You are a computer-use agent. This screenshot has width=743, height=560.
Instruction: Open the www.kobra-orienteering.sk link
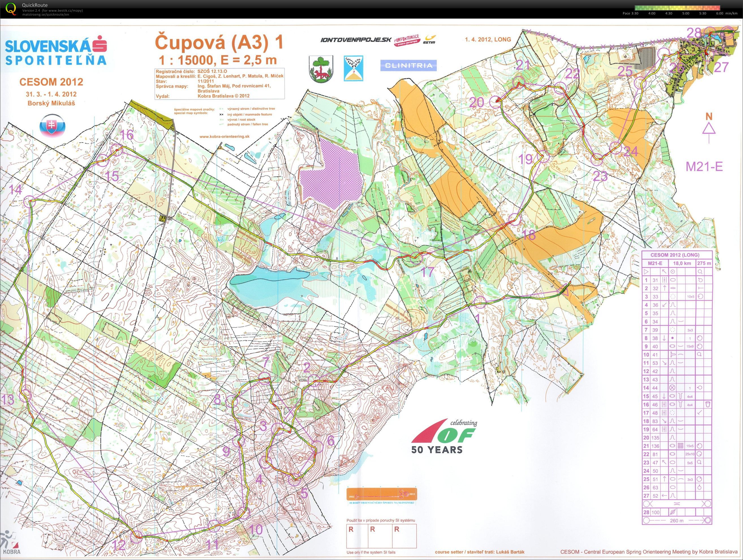(x=224, y=137)
